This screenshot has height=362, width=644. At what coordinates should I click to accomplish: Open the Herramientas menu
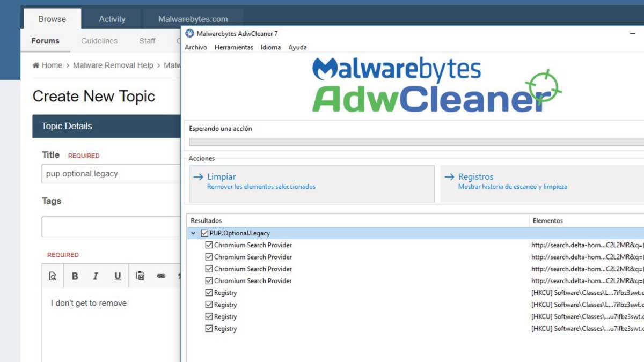click(233, 47)
